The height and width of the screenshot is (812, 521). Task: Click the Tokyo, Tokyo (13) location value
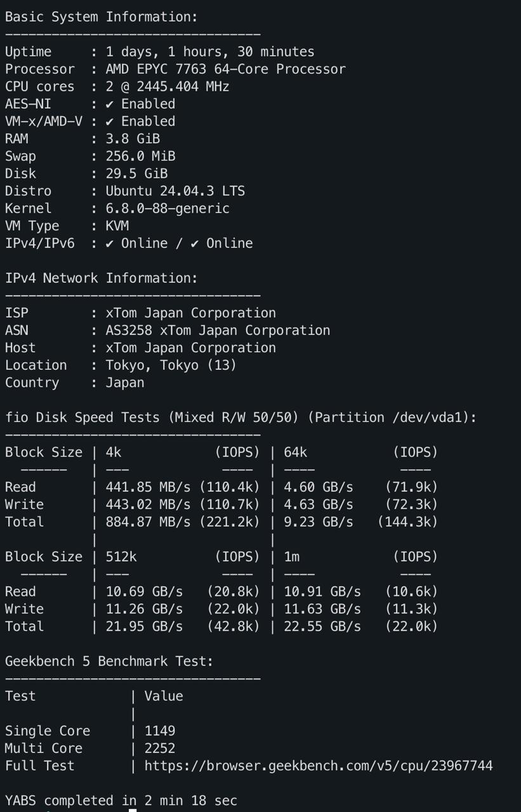tap(171, 365)
